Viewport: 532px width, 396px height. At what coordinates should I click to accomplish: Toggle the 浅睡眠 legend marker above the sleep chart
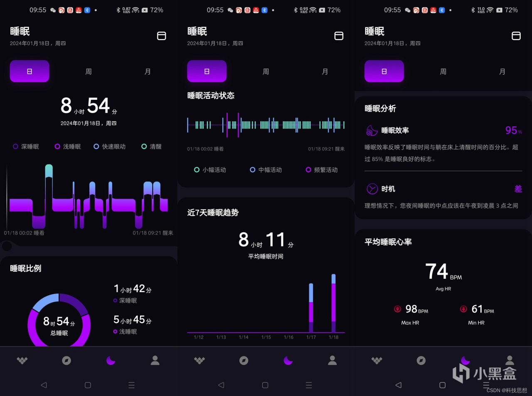[x=57, y=146]
